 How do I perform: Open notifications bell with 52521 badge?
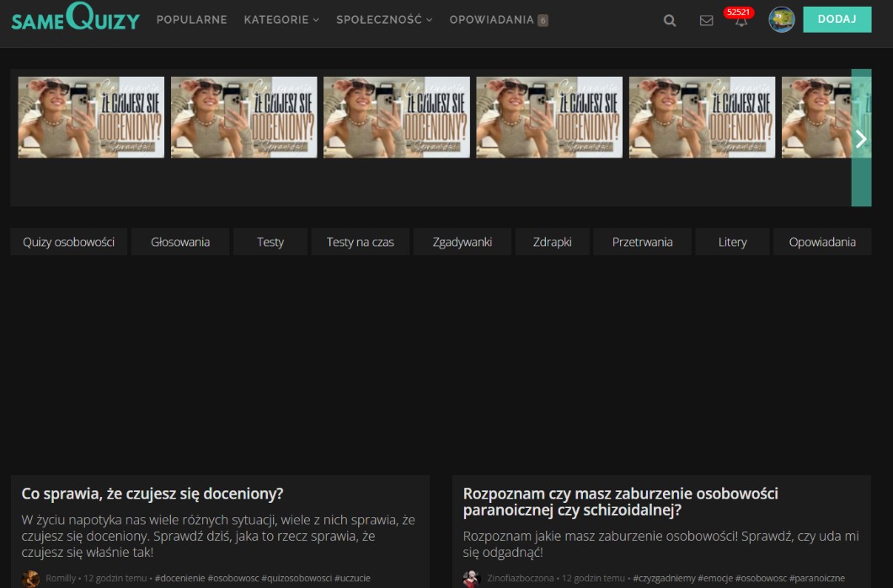741,20
